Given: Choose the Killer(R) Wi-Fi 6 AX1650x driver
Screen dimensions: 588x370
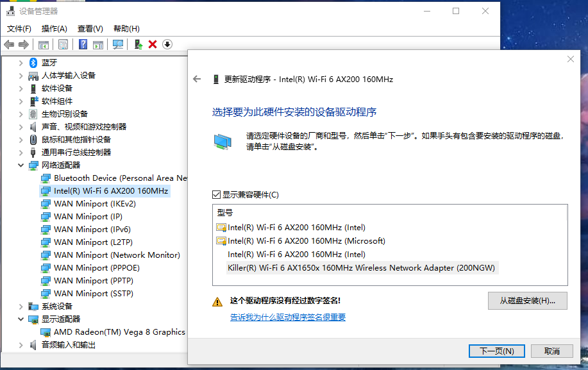Looking at the screenshot, I should [x=362, y=268].
